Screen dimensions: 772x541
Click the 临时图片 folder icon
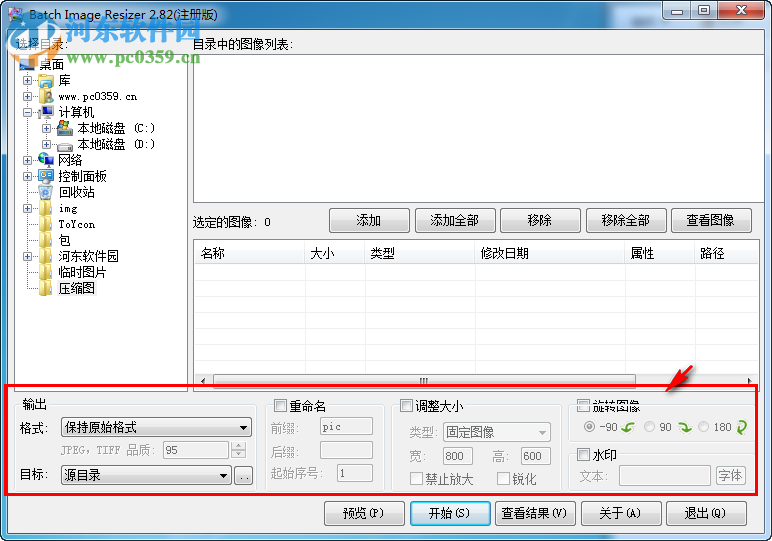click(x=46, y=272)
